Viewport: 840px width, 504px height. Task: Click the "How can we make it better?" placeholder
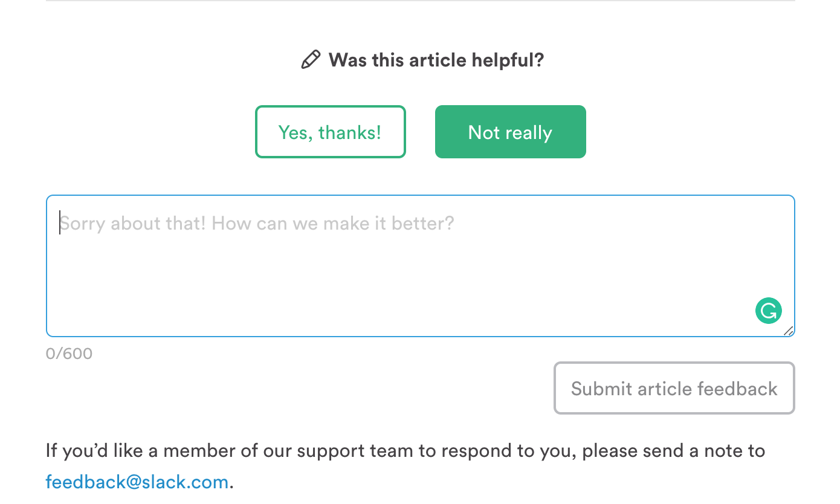332,224
